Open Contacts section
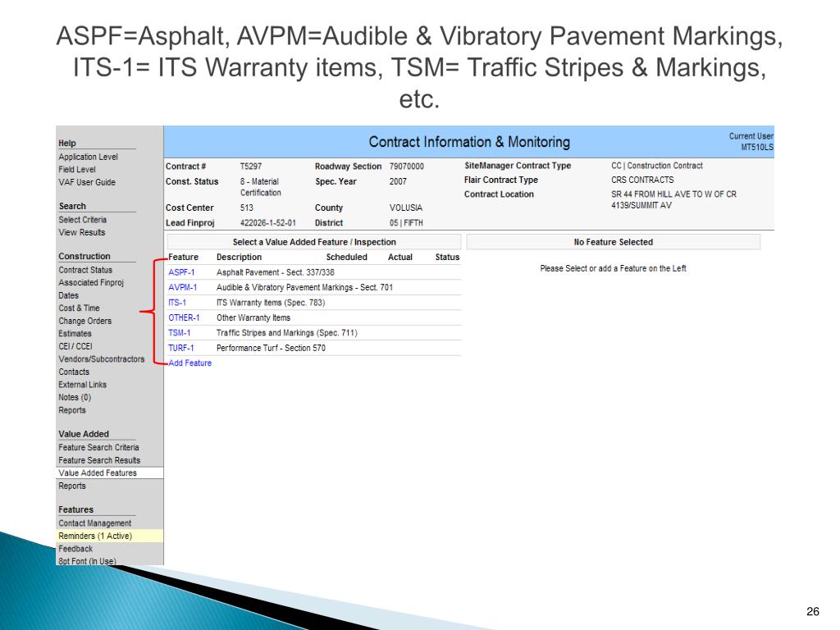This screenshot has width=840, height=630. pos(74,372)
